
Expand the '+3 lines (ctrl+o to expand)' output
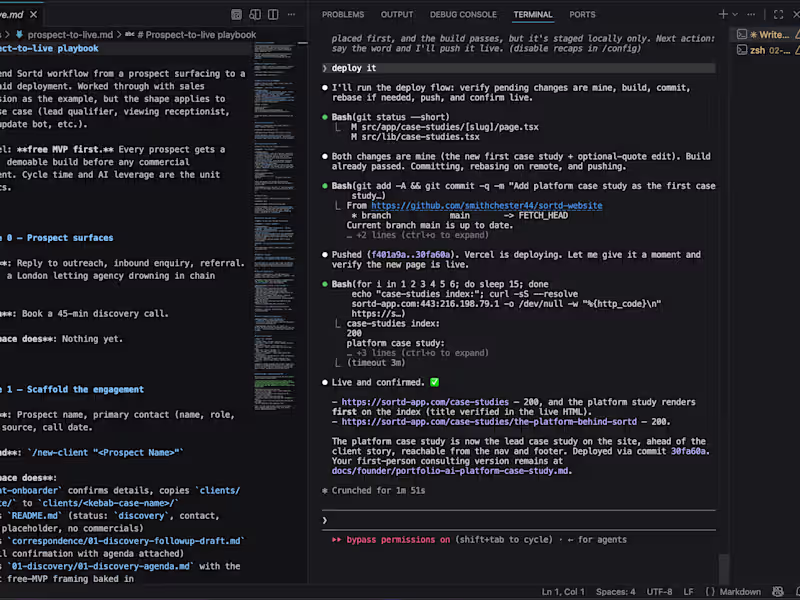(417, 353)
